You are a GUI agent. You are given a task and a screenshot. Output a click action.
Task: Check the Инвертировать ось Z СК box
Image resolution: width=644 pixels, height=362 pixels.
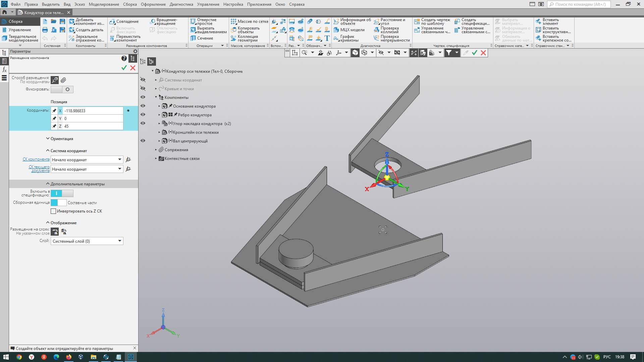click(53, 211)
